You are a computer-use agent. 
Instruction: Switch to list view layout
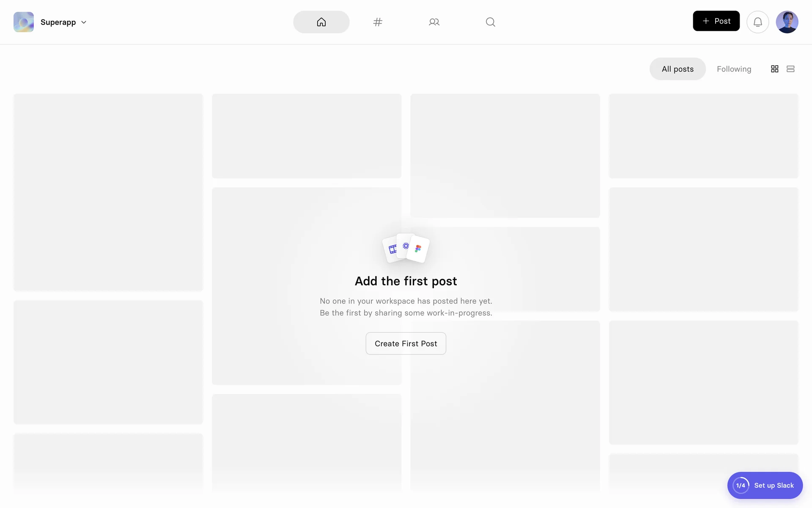click(790, 69)
